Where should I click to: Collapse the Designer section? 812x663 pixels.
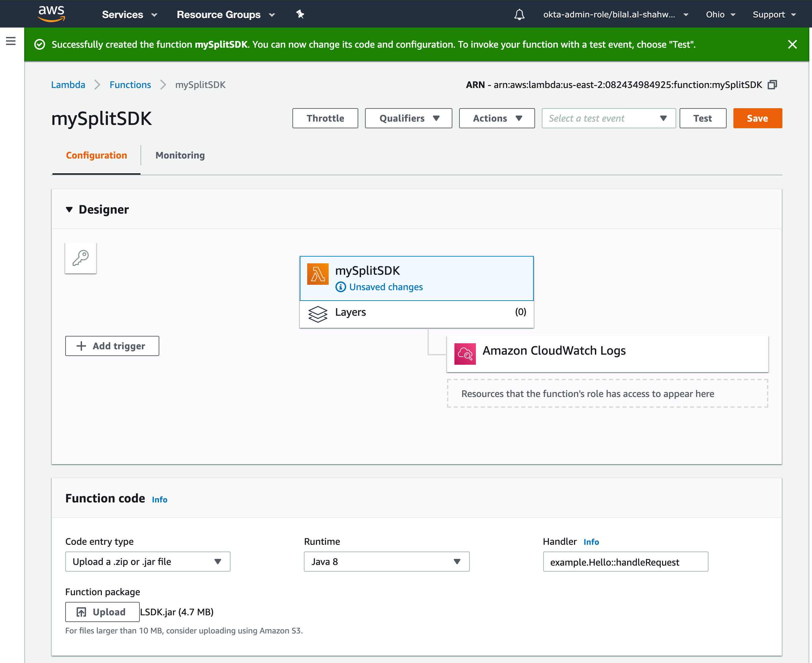69,209
